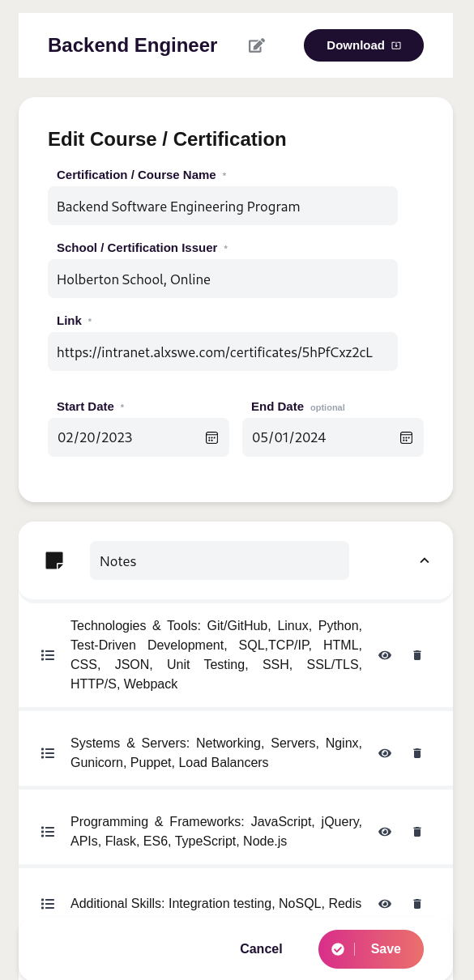Toggle visibility of Technologies & Tools note

click(385, 655)
